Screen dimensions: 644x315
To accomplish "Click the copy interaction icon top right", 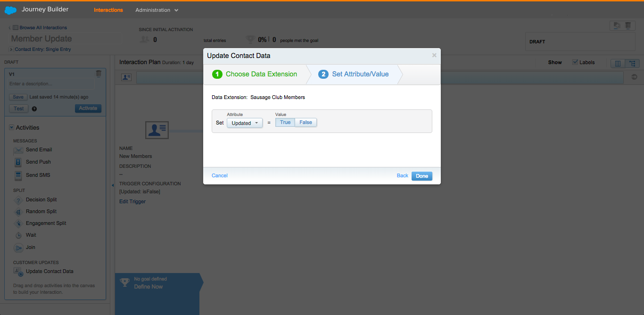I will [616, 26].
